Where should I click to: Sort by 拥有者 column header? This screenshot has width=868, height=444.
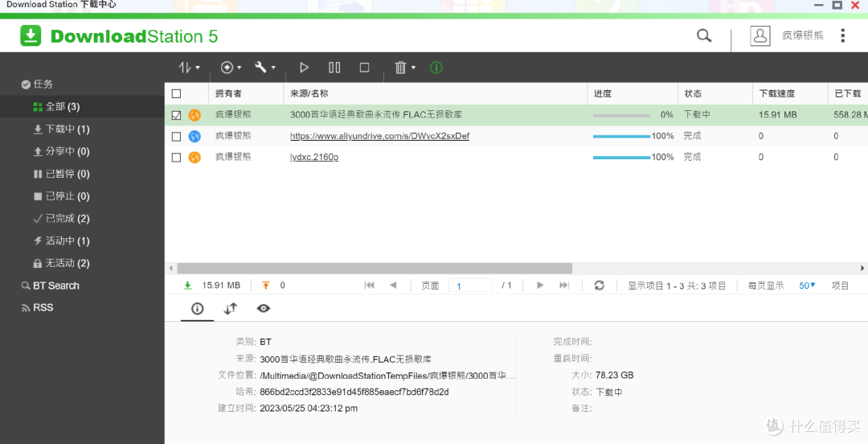pyautogui.click(x=246, y=93)
